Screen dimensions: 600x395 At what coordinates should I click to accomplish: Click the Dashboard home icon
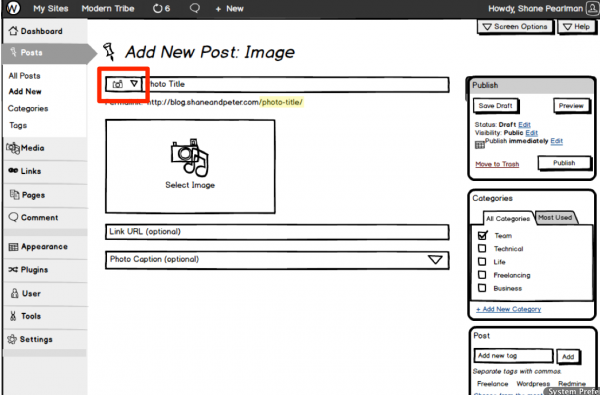pyautogui.click(x=13, y=31)
